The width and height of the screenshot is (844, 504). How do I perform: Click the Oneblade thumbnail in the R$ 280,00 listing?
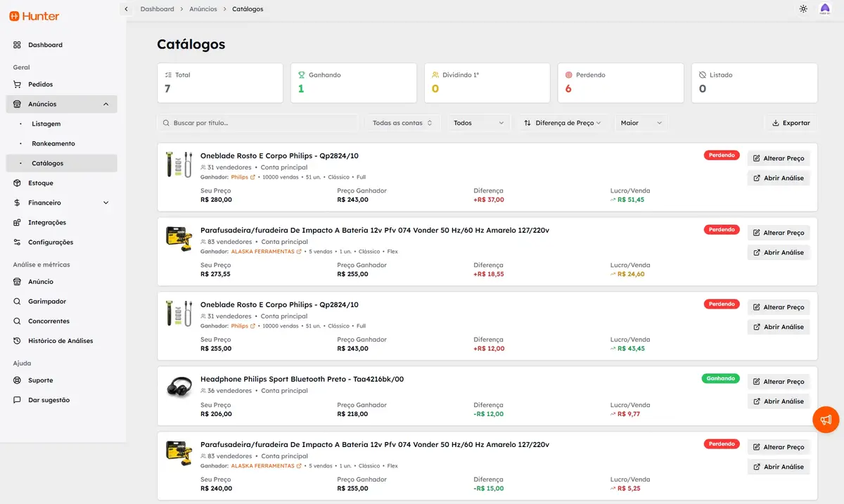[179, 164]
